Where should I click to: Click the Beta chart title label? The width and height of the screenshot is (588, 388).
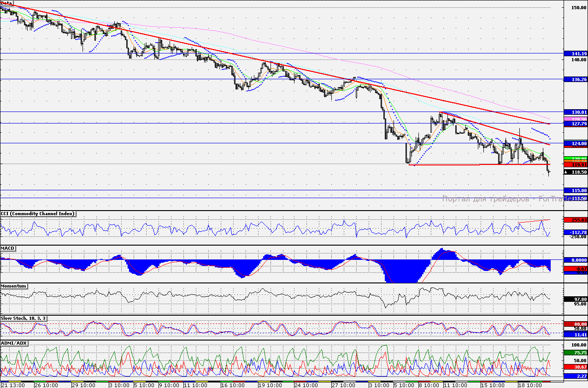point(7,3)
